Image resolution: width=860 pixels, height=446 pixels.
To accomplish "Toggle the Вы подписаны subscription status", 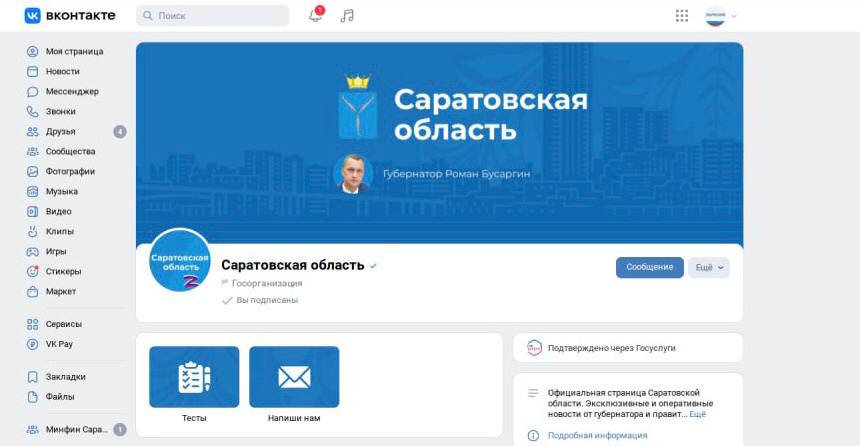I will point(260,300).
